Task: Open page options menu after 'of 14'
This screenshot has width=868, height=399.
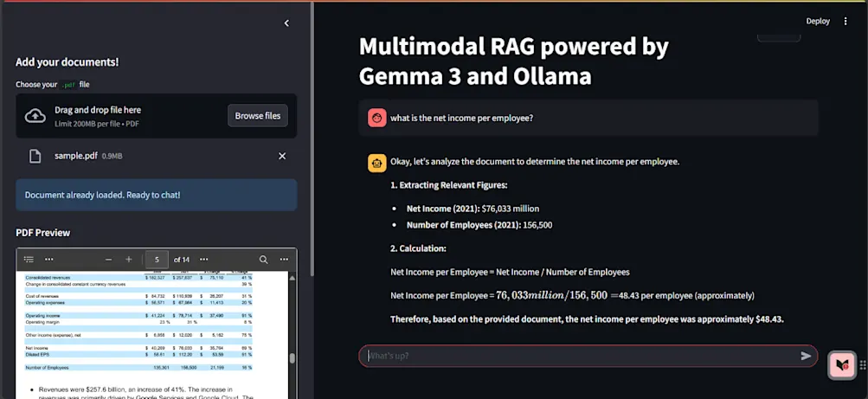Action: point(203,260)
